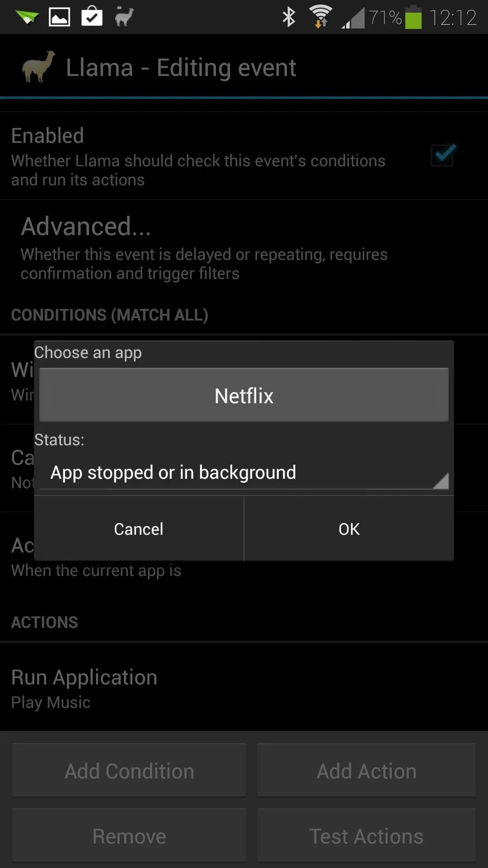This screenshot has height=868, width=488.
Task: Tap the Test Actions button
Action: point(366,836)
